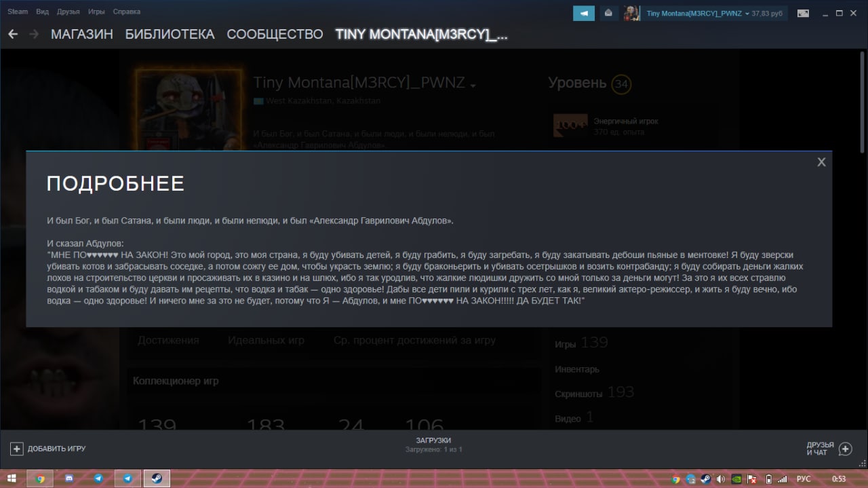Click the battery tray icon
The height and width of the screenshot is (488, 868).
tap(767, 479)
